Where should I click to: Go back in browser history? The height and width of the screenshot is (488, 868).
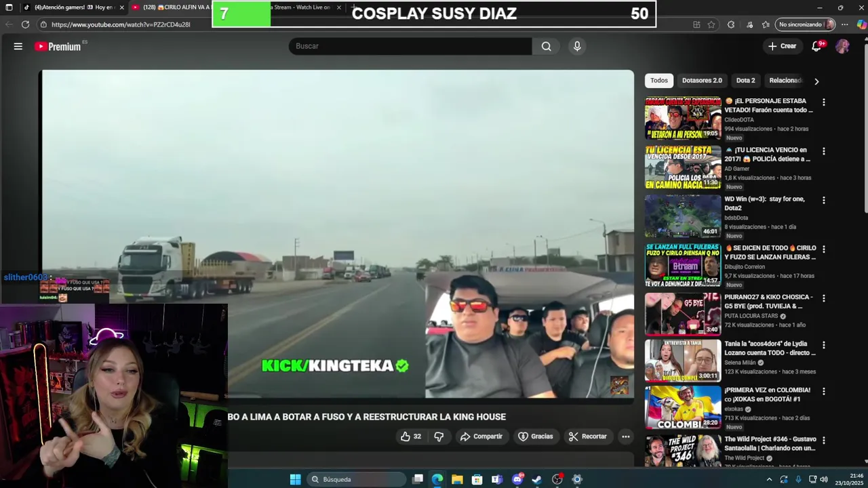(8, 24)
